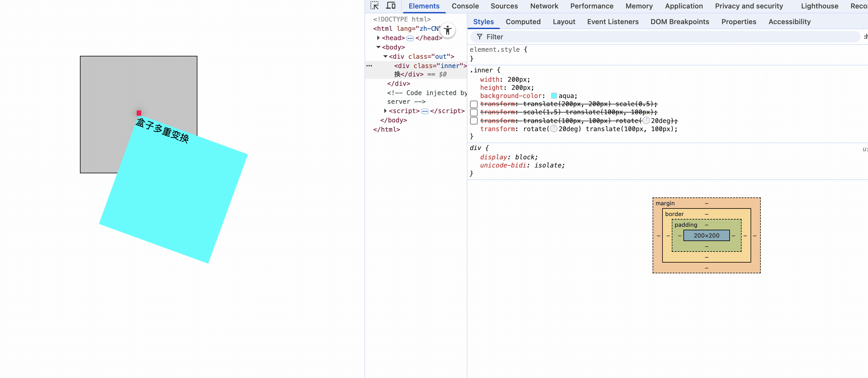Select the div class="out" element
Image resolution: width=868 pixels, height=378 pixels.
click(421, 57)
